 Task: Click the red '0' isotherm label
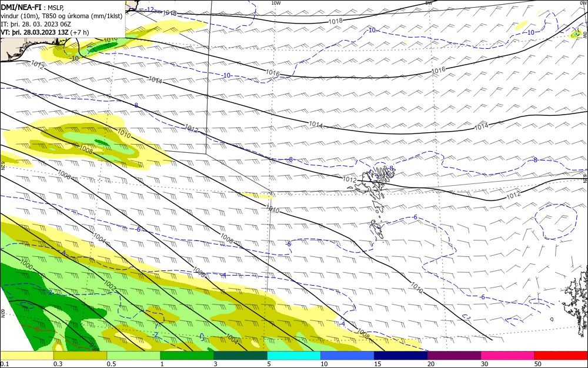(x=37, y=329)
